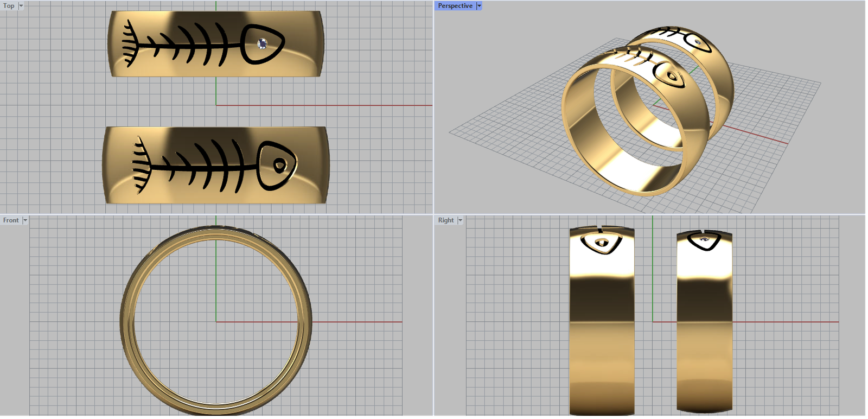The width and height of the screenshot is (868, 419).
Task: Click the fish tail on the upper ring in Top view
Action: point(129,45)
